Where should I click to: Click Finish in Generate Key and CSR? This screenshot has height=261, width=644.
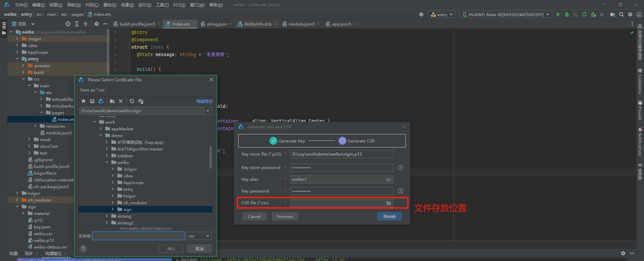(x=389, y=216)
